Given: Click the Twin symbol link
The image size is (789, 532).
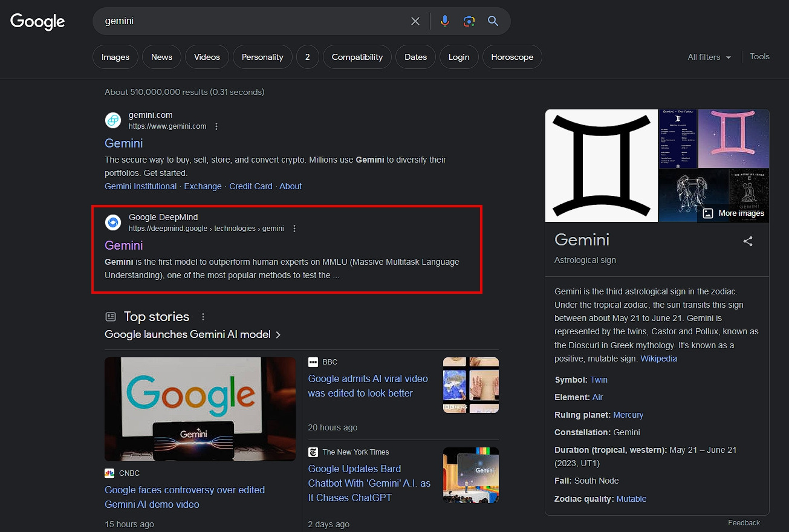Looking at the screenshot, I should pyautogui.click(x=599, y=380).
